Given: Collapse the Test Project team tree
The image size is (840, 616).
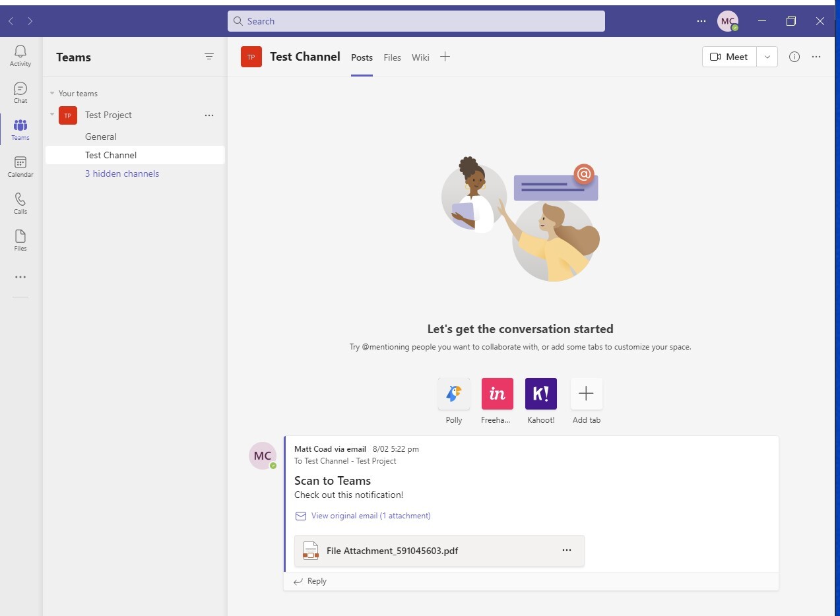Looking at the screenshot, I should point(52,114).
